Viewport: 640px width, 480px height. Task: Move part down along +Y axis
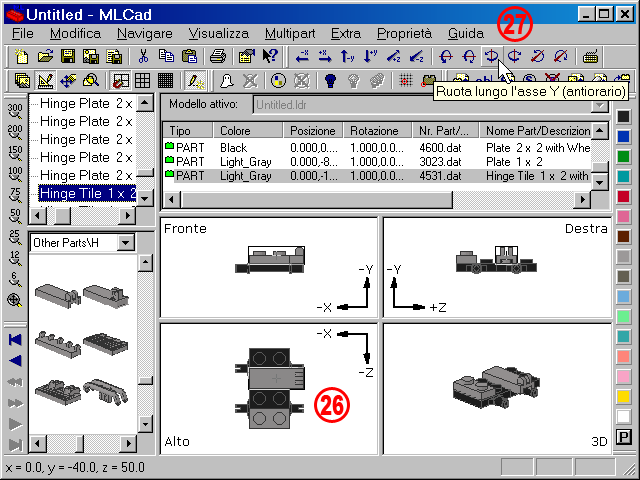coord(370,56)
